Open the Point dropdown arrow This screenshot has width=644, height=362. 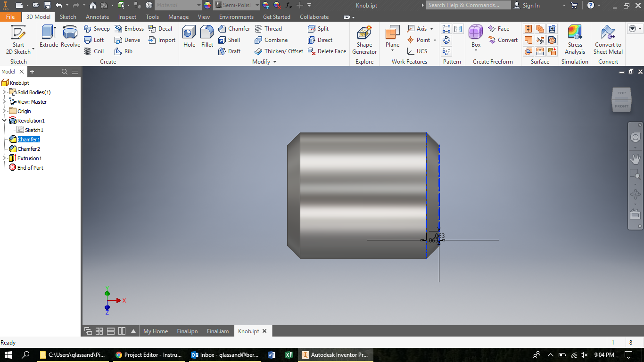coord(434,40)
